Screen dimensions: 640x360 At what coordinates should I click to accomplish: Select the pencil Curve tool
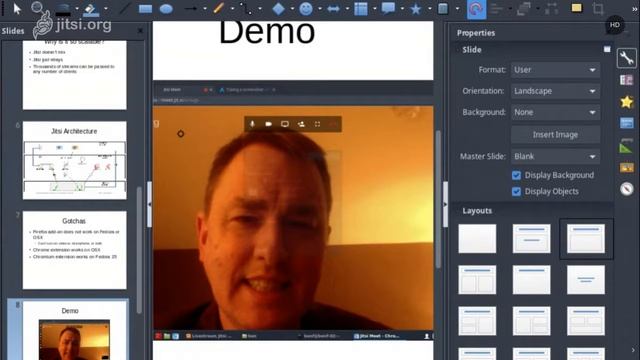[x=219, y=9]
